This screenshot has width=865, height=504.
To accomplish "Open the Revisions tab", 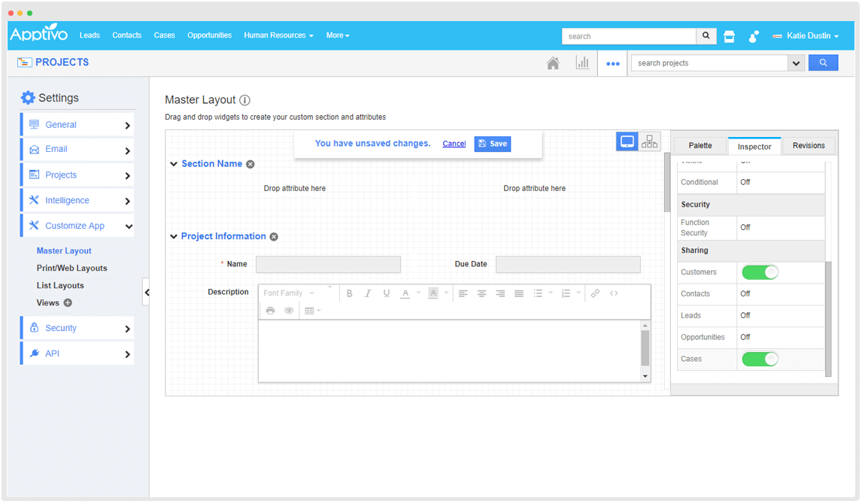I will (809, 146).
